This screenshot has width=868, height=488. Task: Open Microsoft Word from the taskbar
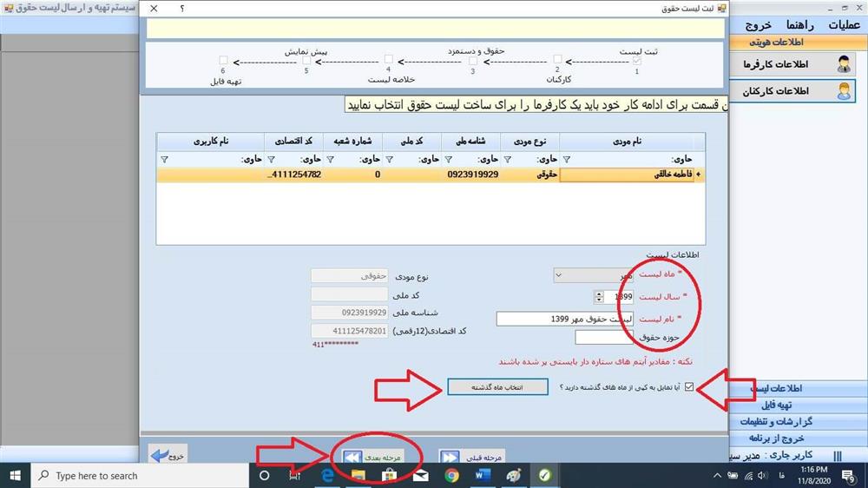[483, 476]
